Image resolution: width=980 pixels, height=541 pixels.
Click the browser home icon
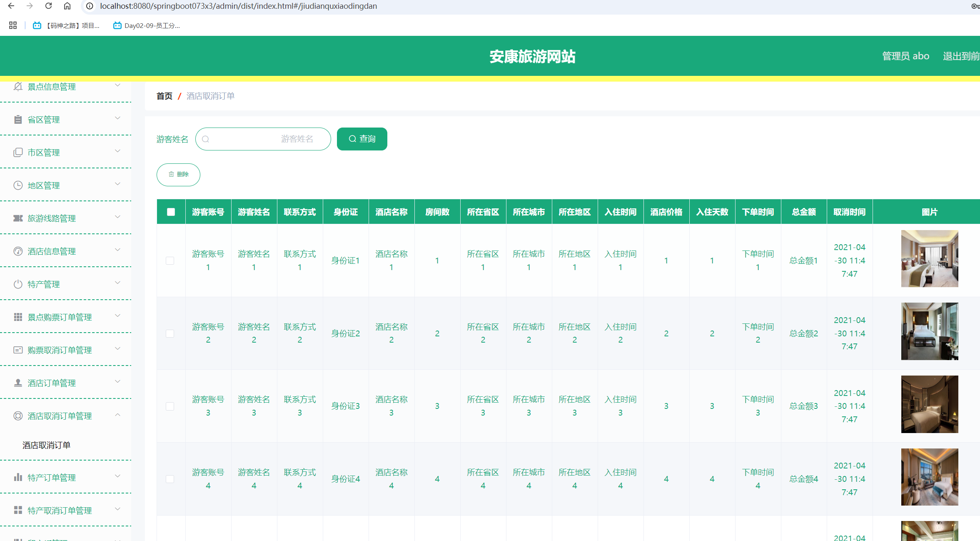tap(67, 6)
